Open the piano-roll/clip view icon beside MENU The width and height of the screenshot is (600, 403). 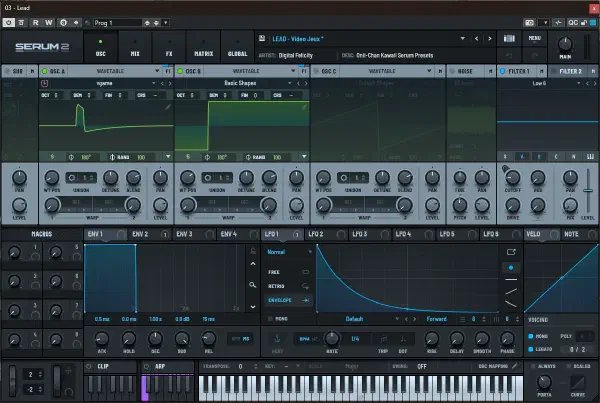509,38
